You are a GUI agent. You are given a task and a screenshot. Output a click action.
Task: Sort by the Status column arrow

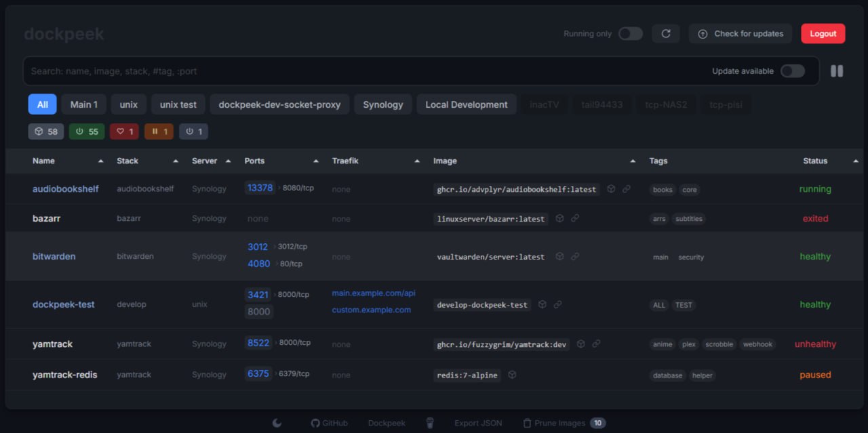point(855,161)
